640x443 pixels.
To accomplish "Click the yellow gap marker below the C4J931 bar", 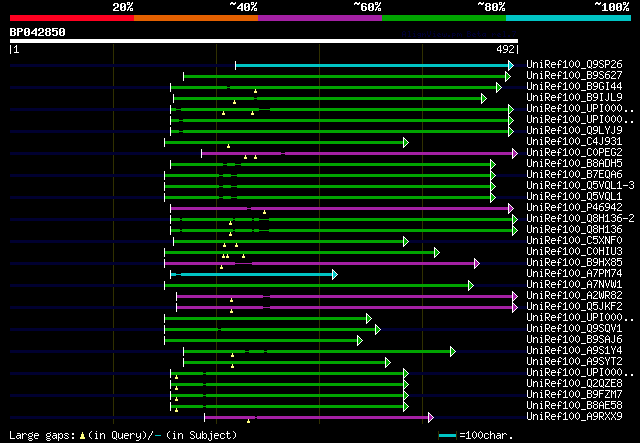I will tap(229, 146).
